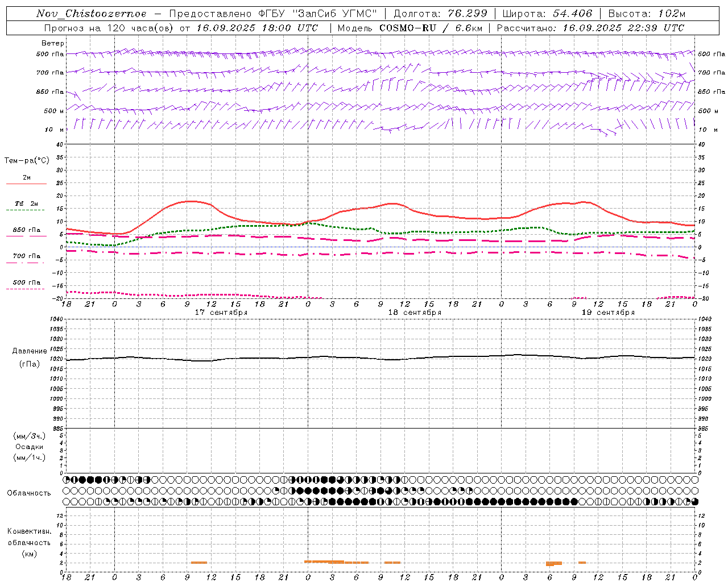Screen dimensions: 728x582
Task: Click the "(гПа)" unit under Давление
Action: (30, 364)
